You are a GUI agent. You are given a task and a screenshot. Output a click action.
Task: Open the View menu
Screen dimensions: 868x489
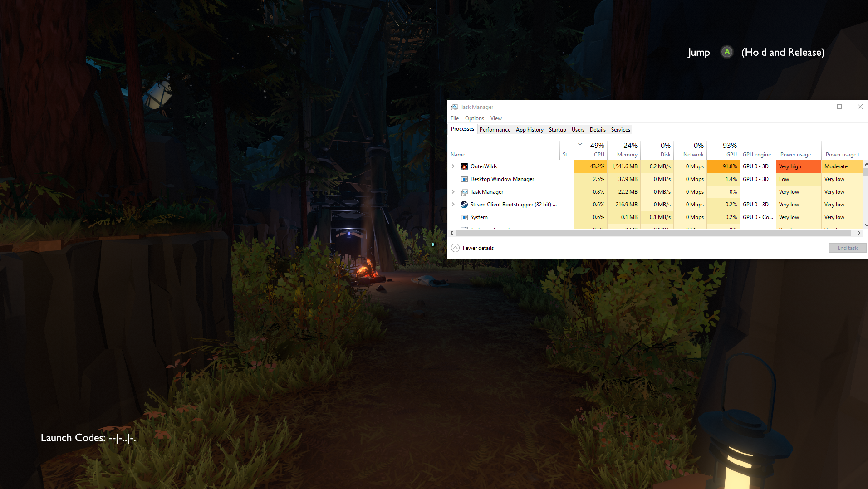[x=496, y=118]
